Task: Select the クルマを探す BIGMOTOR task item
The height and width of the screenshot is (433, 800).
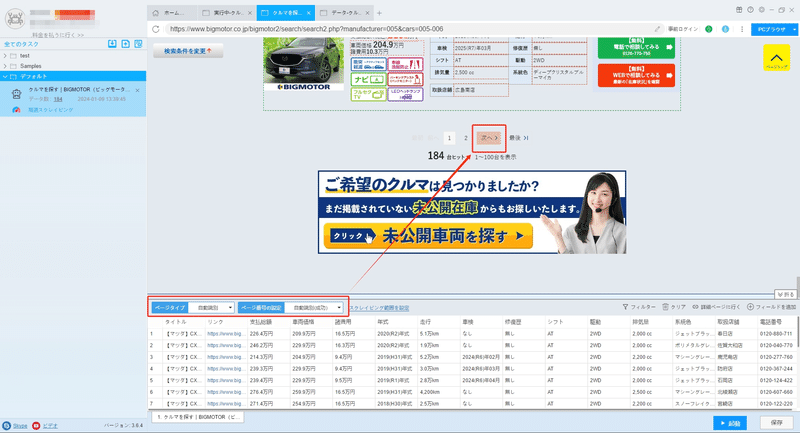Action: point(73,100)
